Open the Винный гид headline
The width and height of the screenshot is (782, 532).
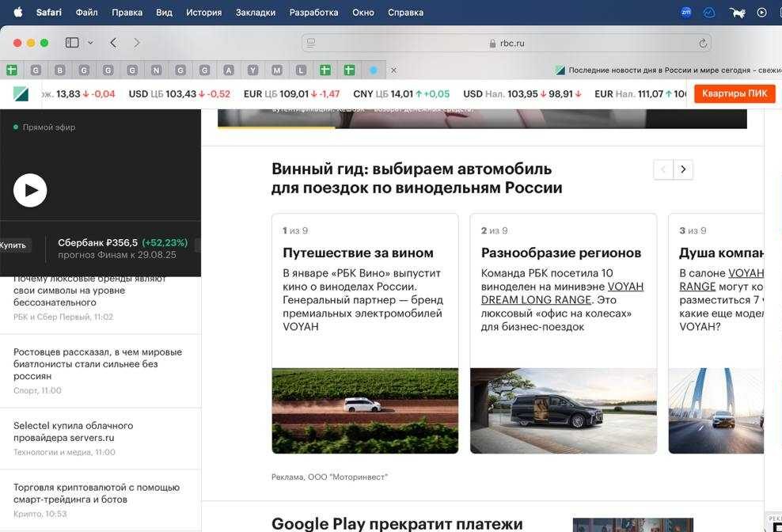tap(417, 178)
